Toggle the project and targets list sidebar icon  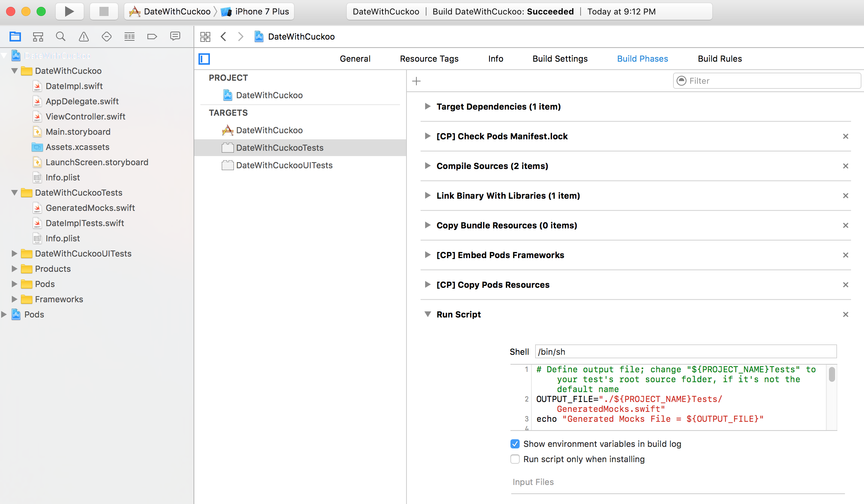204,59
